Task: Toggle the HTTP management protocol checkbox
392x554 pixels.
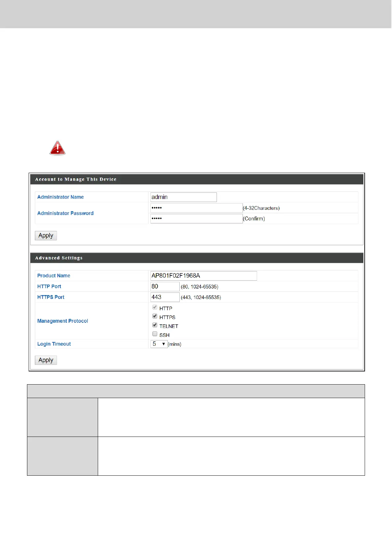Action: pyautogui.click(x=155, y=307)
